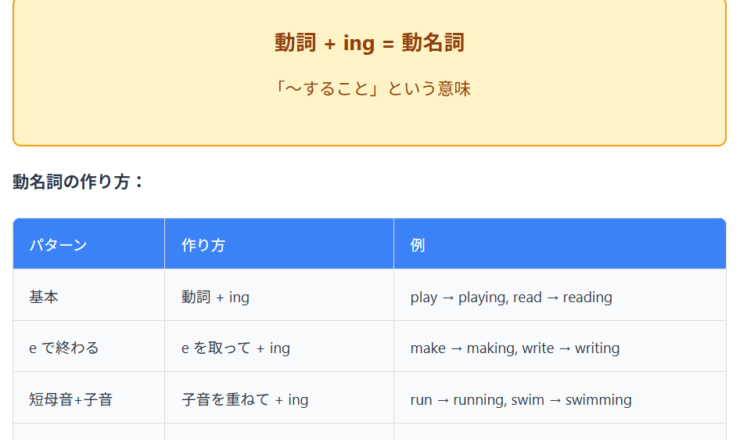The width and height of the screenshot is (740, 440).
Task: Select the e を取って + ing cell
Action: [x=235, y=348]
